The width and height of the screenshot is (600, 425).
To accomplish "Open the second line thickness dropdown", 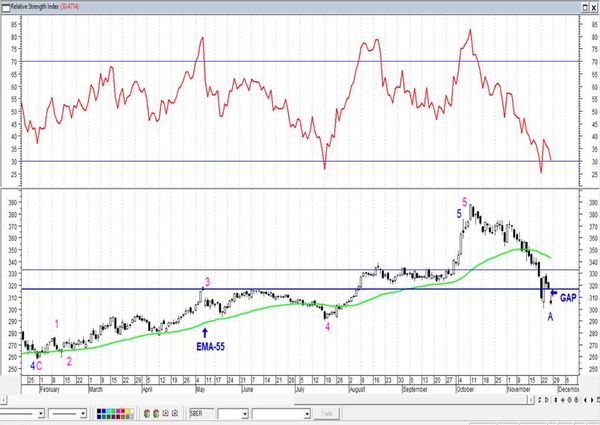I will pos(83,414).
